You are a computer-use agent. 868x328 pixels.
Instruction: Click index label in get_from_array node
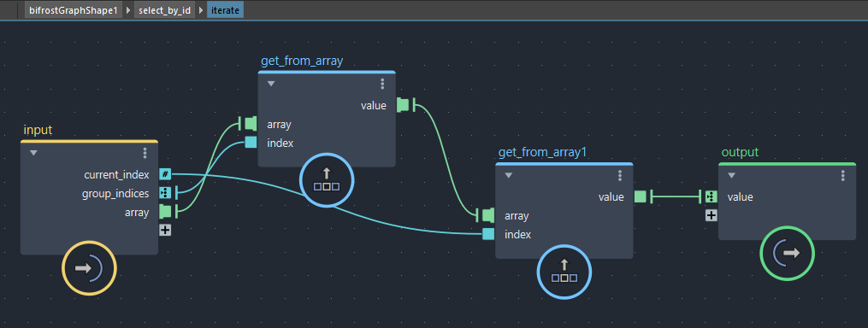tap(280, 143)
